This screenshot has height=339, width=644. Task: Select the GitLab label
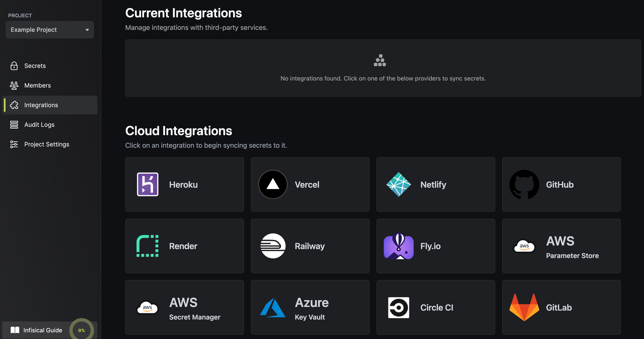click(559, 307)
